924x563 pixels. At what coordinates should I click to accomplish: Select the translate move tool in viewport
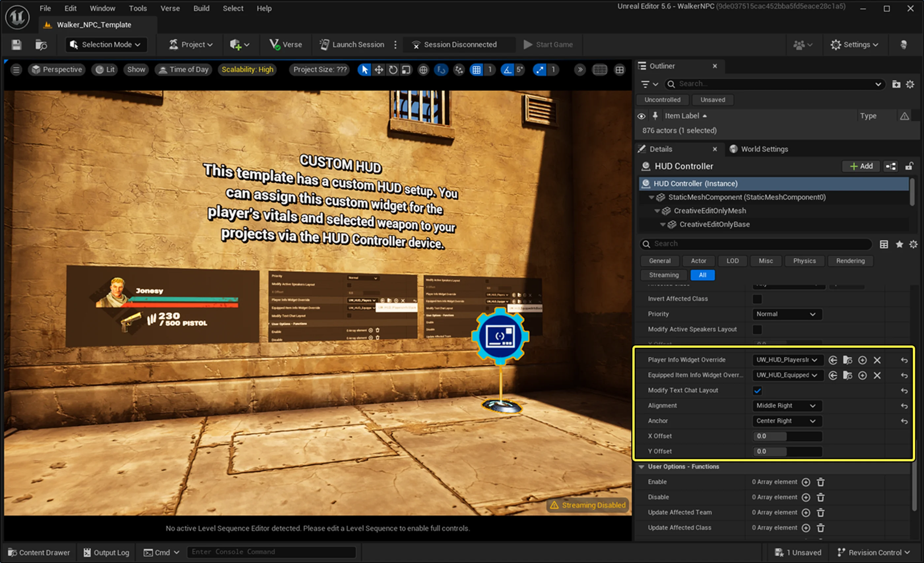379,70
